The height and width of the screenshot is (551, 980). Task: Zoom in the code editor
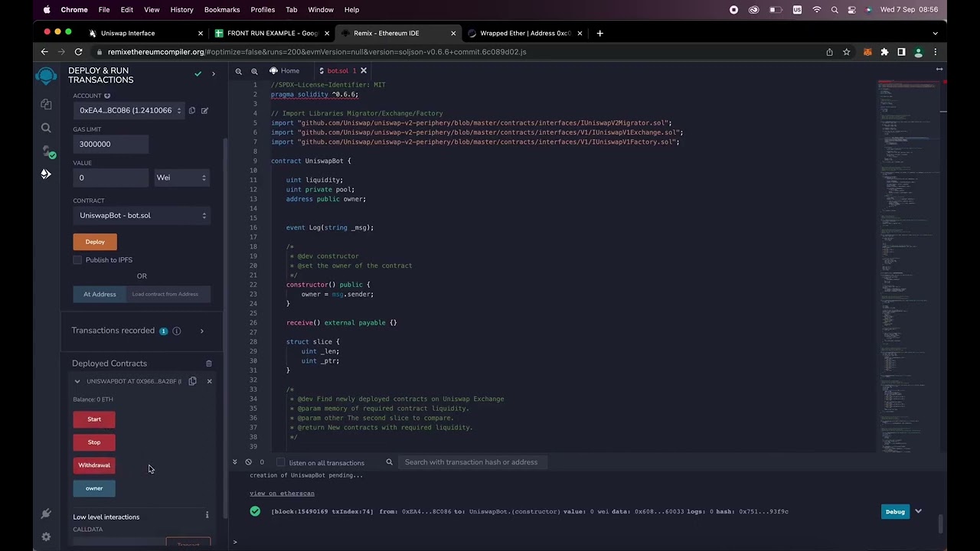click(254, 70)
